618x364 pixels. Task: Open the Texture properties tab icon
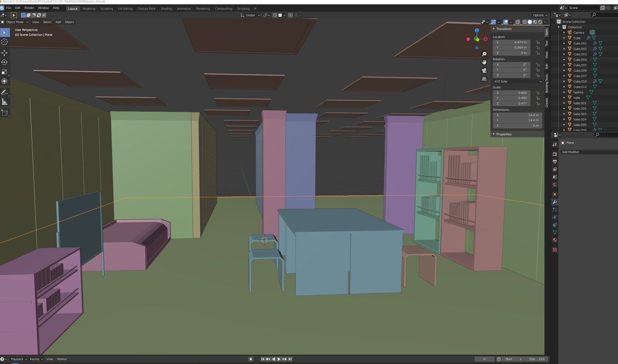click(x=554, y=250)
